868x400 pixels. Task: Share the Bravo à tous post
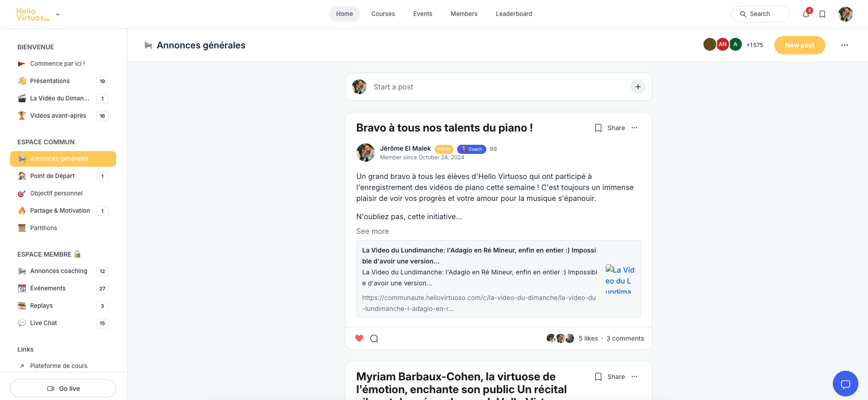click(x=616, y=128)
